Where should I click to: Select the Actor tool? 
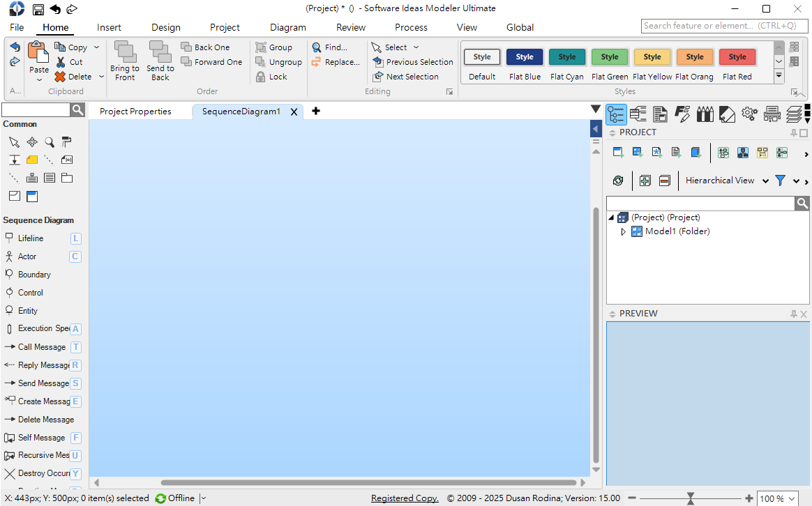[x=27, y=256]
